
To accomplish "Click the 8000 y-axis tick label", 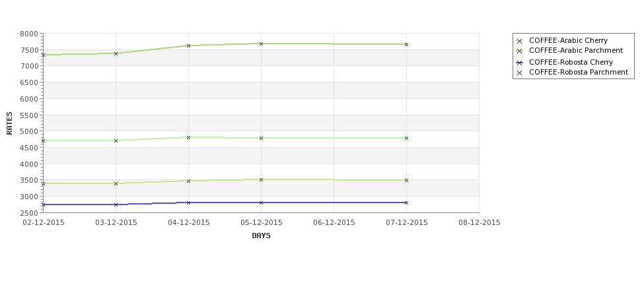I will point(29,34).
